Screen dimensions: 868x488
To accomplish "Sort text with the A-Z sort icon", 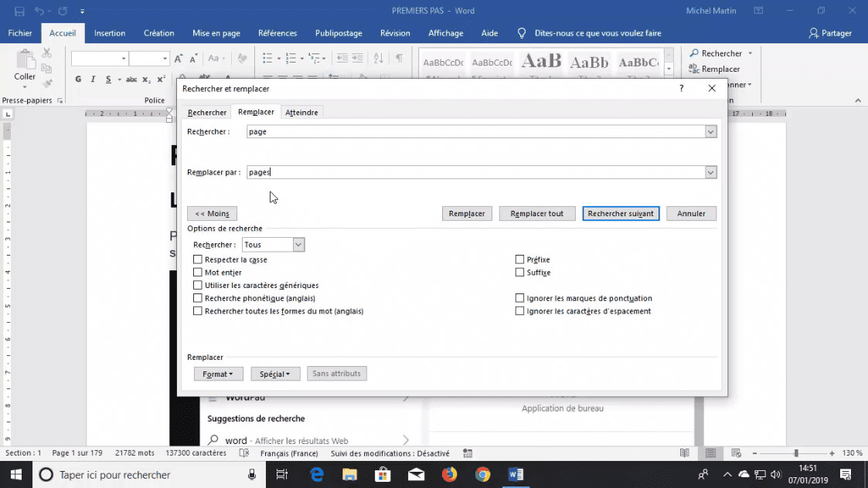I will [x=379, y=58].
